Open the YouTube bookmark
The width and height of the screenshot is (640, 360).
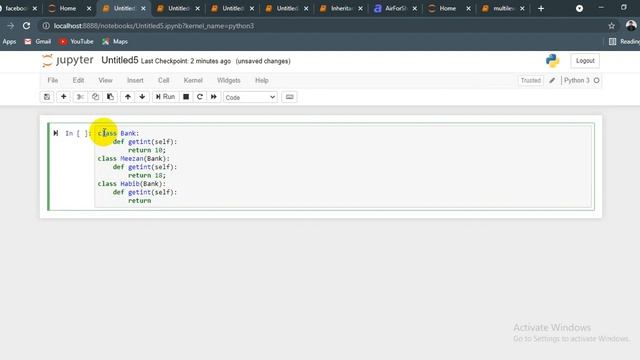76,42
